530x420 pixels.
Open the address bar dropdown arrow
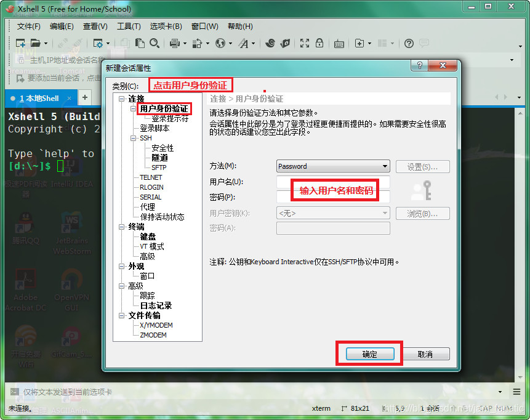512,60
